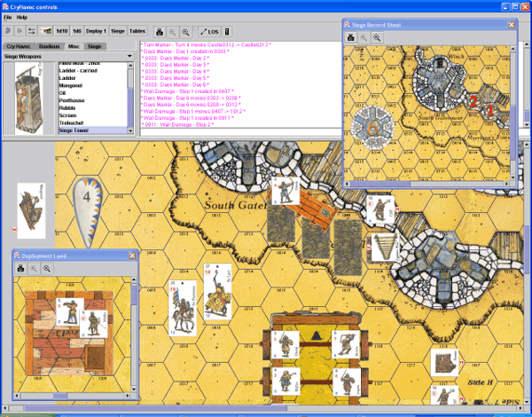Screen dimensions: 532x417
Task: Click the step-forward arrow in main toolbar
Action: (20, 31)
